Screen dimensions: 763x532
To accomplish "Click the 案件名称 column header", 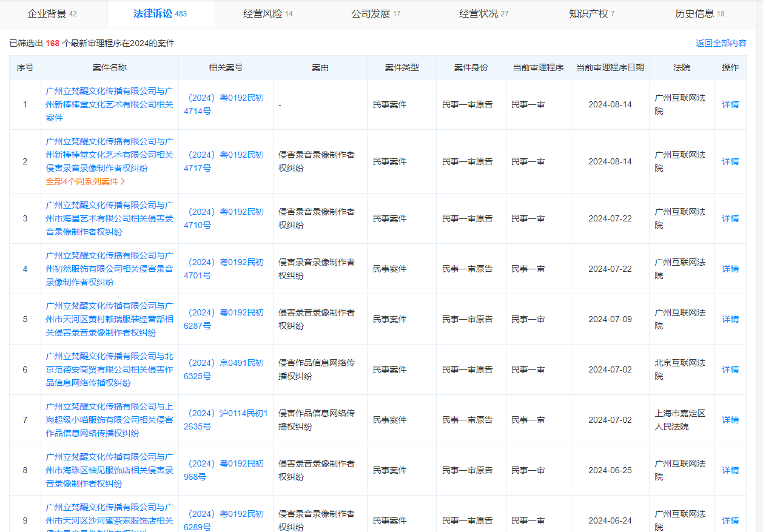I will 110,68.
